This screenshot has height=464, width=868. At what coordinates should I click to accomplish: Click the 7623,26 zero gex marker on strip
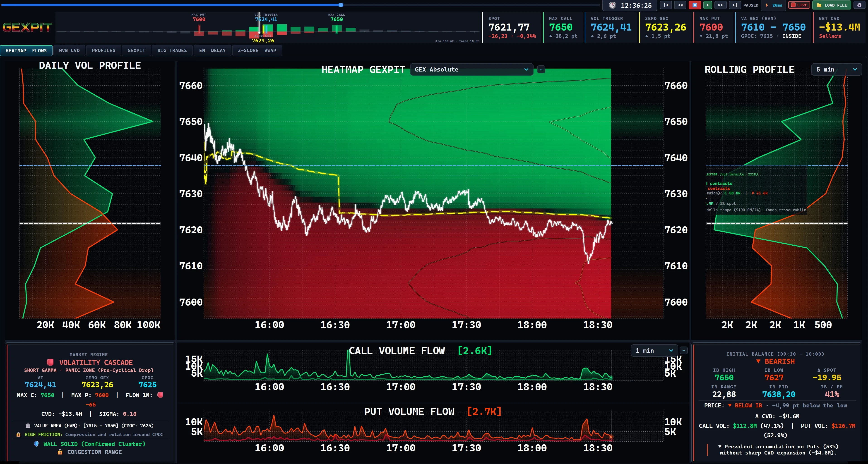click(x=263, y=41)
